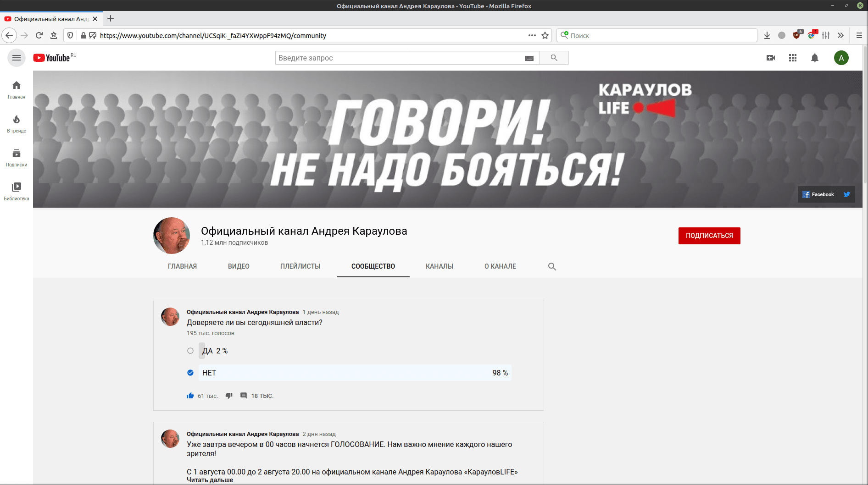
Task: Reload the page in Firefox
Action: pyautogui.click(x=39, y=35)
